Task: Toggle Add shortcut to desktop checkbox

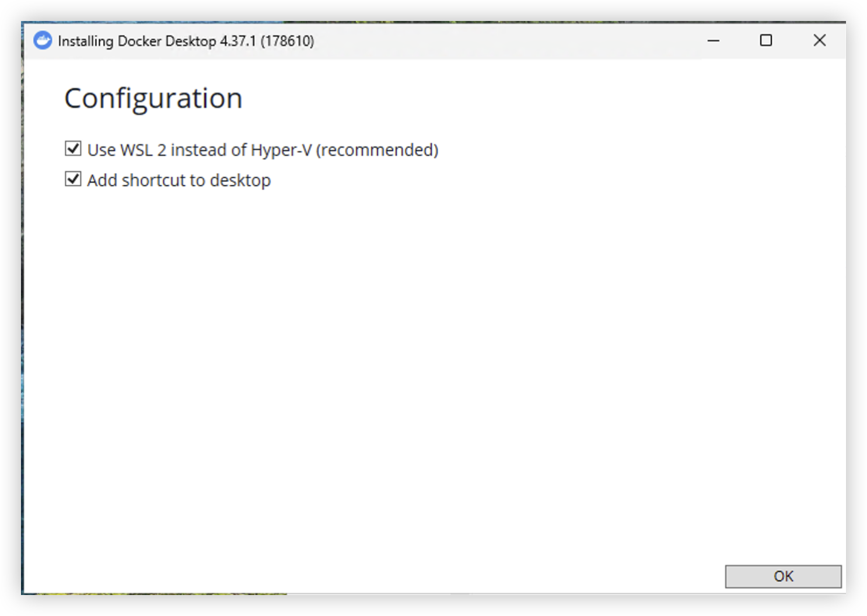Action: click(73, 179)
